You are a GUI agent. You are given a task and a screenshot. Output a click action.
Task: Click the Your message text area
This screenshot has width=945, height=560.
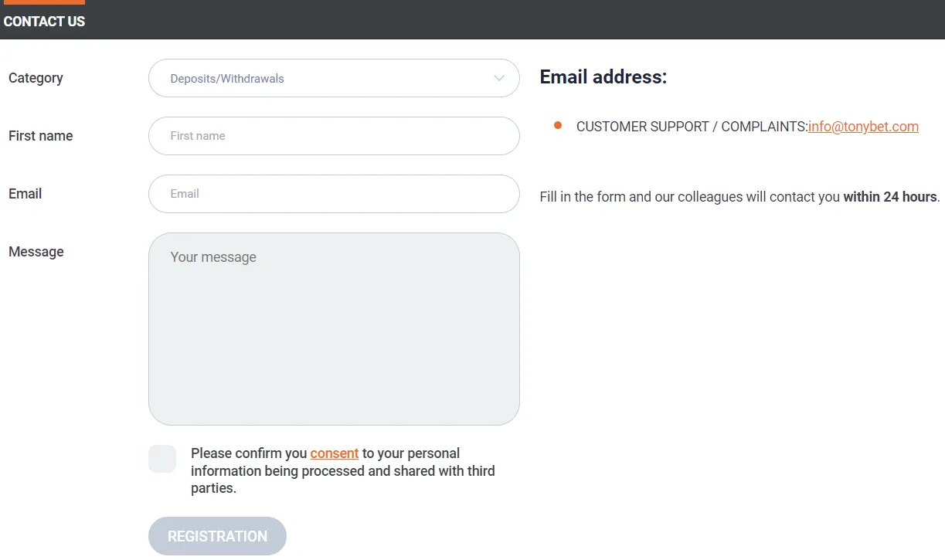coord(334,328)
